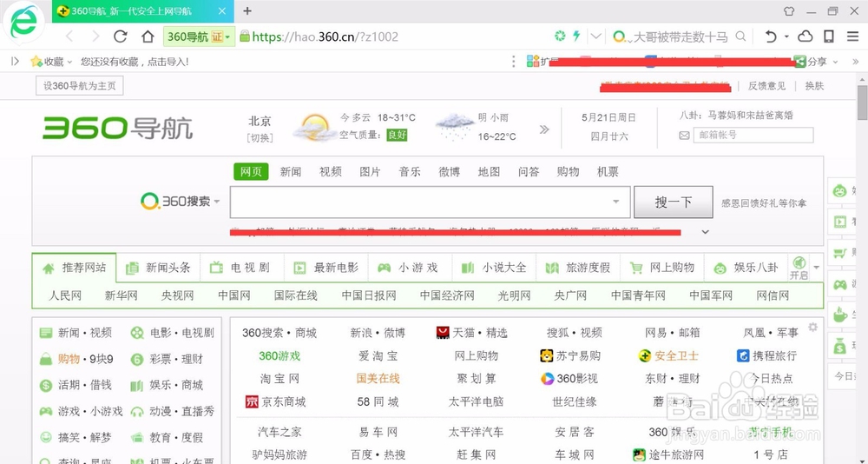The width and height of the screenshot is (868, 464).
Task: Expand the 360搜索 engine selector
Action: coord(216,202)
